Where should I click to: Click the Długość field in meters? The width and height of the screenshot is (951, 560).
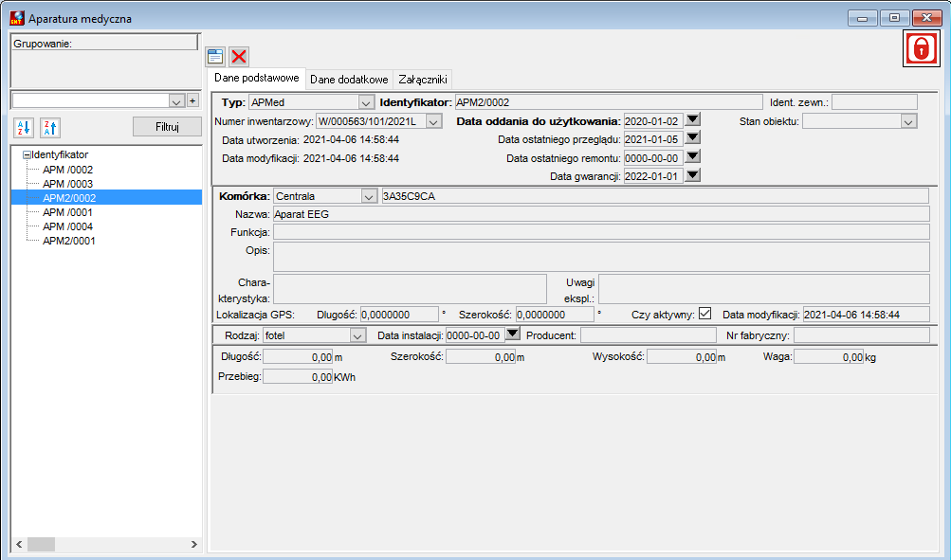point(298,357)
